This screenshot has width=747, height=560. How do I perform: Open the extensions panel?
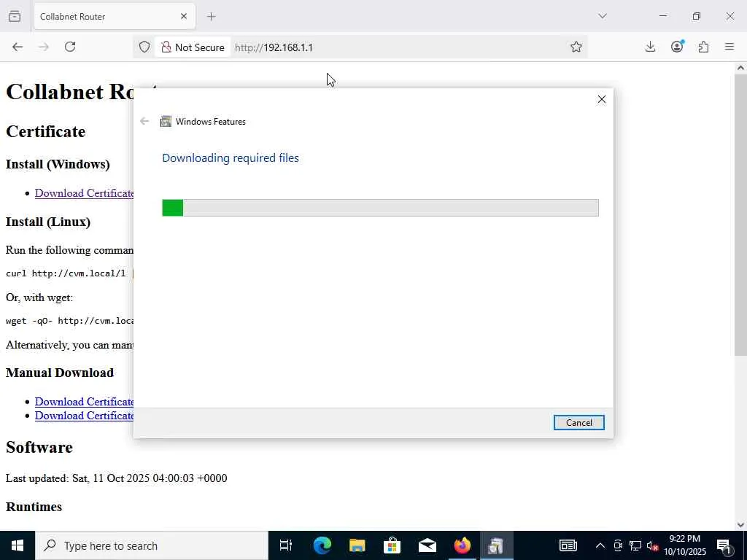pyautogui.click(x=703, y=47)
